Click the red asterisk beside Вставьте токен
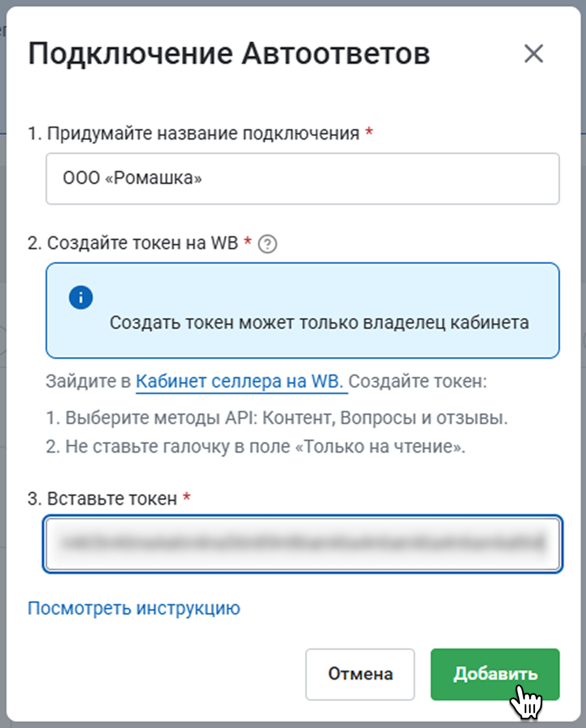The height and width of the screenshot is (728, 586). 187,497
